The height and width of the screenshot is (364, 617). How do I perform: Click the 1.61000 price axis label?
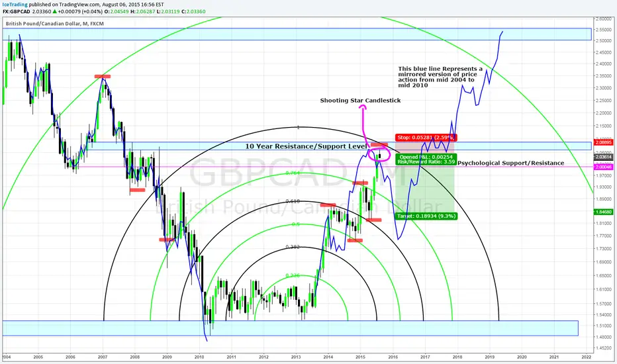click(604, 289)
